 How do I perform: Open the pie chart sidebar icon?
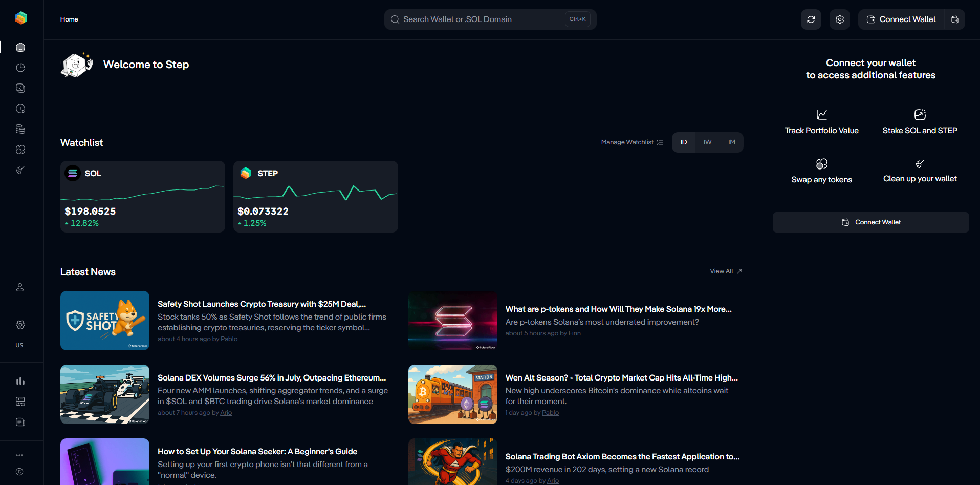pyautogui.click(x=20, y=68)
